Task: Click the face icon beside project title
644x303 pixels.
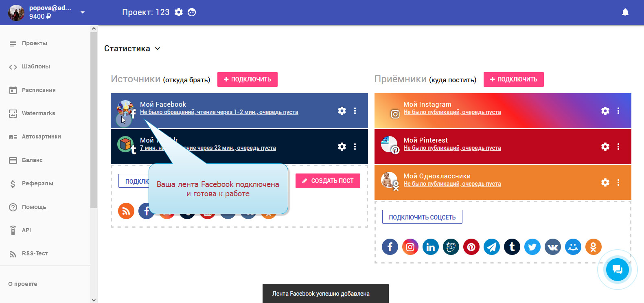Action: pyautogui.click(x=192, y=12)
